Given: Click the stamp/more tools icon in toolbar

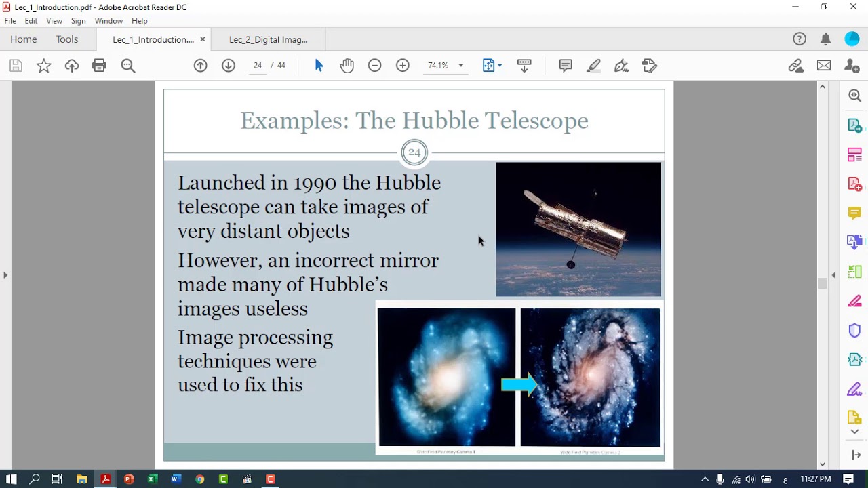Looking at the screenshot, I should 650,66.
